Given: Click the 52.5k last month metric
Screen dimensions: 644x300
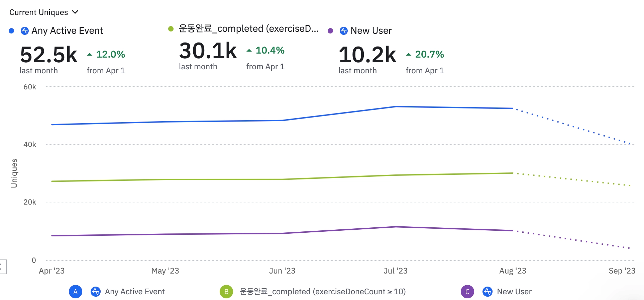Looking at the screenshot, I should pos(49,55).
